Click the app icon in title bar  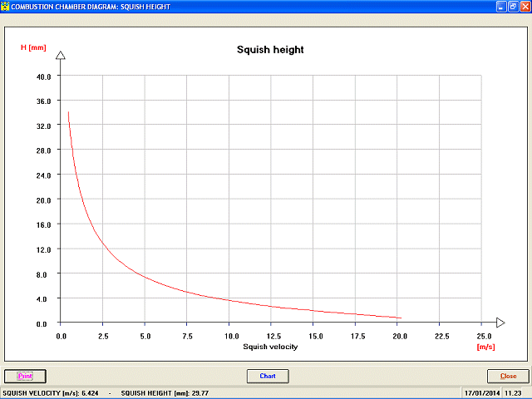point(5,7)
